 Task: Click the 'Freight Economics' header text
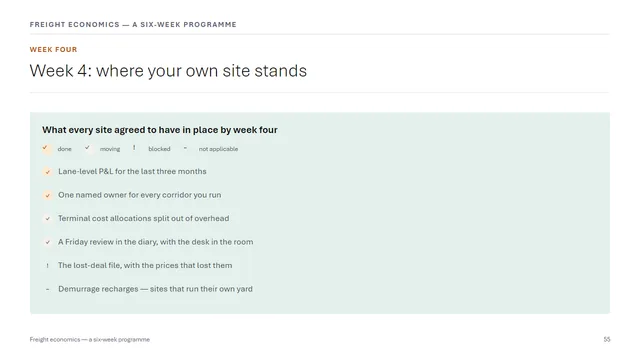(133, 24)
